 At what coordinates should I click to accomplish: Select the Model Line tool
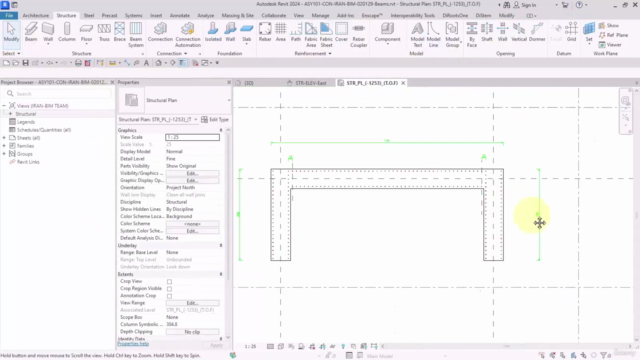433,34
